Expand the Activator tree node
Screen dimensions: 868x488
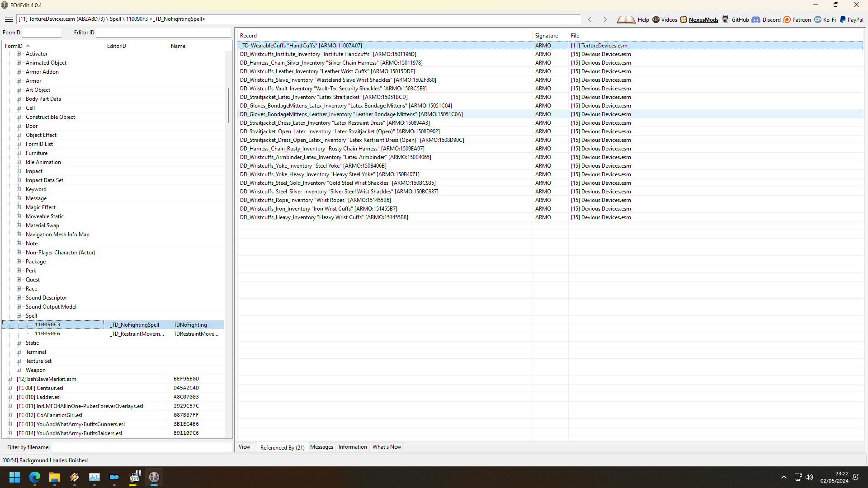(x=19, y=54)
